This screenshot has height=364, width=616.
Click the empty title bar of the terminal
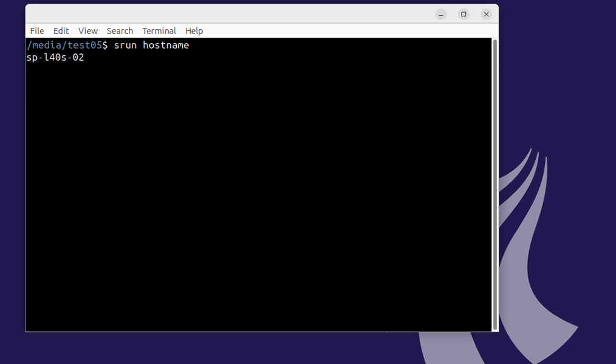click(x=243, y=14)
